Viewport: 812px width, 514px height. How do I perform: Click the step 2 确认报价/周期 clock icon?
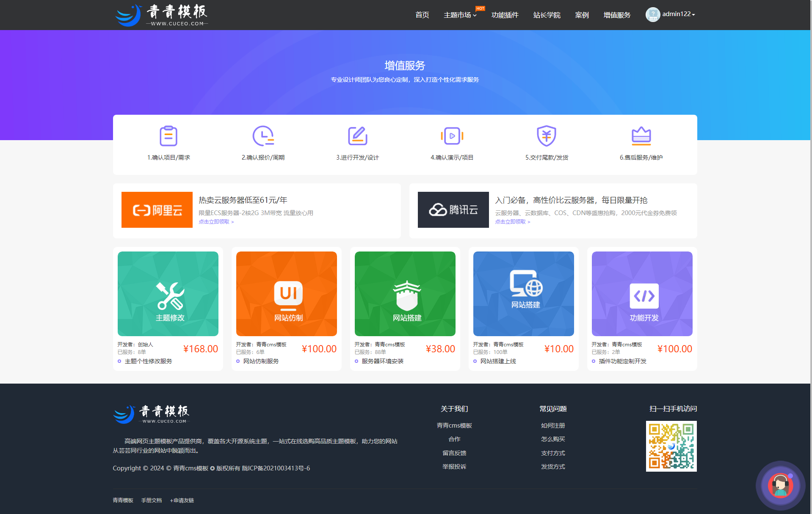click(x=263, y=135)
